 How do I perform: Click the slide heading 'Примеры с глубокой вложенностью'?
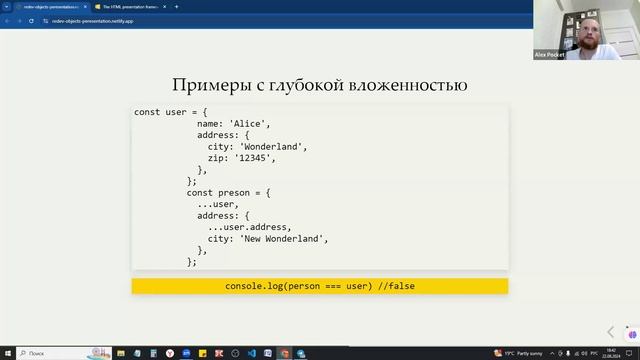[320, 85]
